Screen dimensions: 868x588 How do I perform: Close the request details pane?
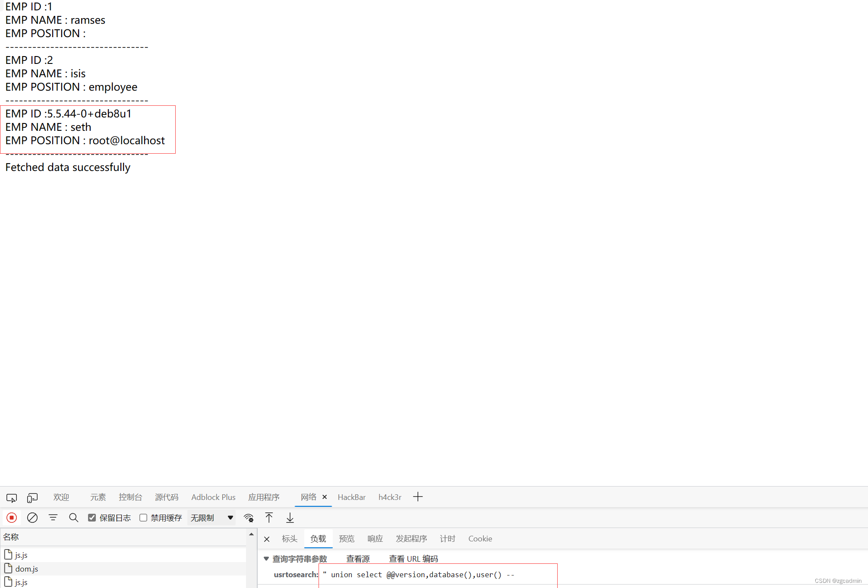(267, 539)
